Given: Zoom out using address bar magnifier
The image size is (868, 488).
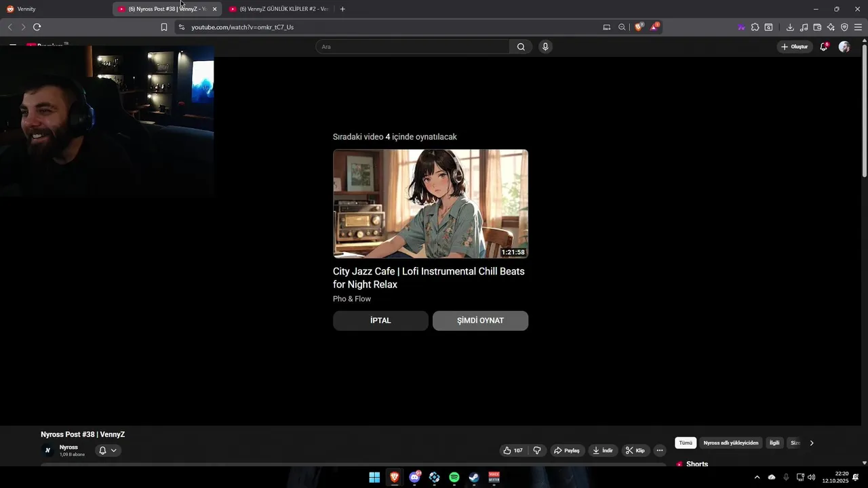Looking at the screenshot, I should click(622, 27).
